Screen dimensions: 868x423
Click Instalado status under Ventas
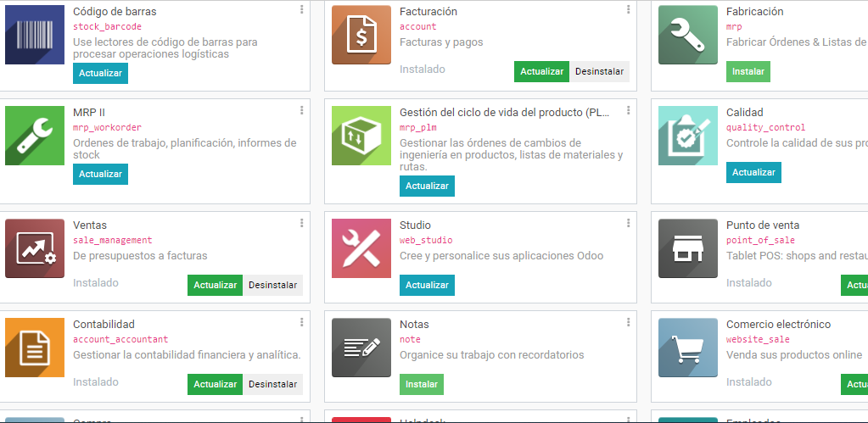[96, 282]
